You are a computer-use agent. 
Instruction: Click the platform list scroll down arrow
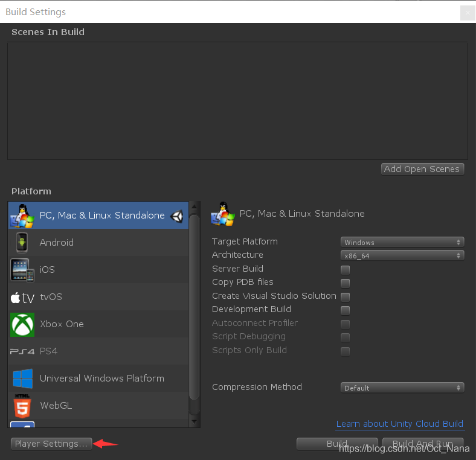(195, 422)
